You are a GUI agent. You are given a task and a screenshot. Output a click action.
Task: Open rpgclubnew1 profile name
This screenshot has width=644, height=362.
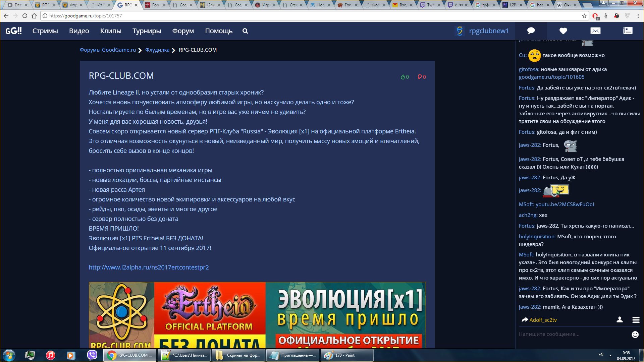pos(489,31)
